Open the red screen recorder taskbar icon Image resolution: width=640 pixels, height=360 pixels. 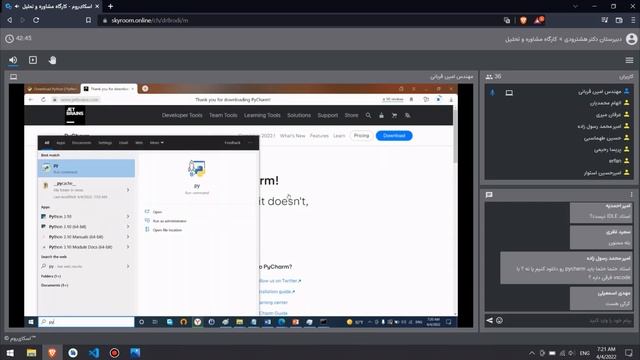pyautogui.click(x=114, y=353)
